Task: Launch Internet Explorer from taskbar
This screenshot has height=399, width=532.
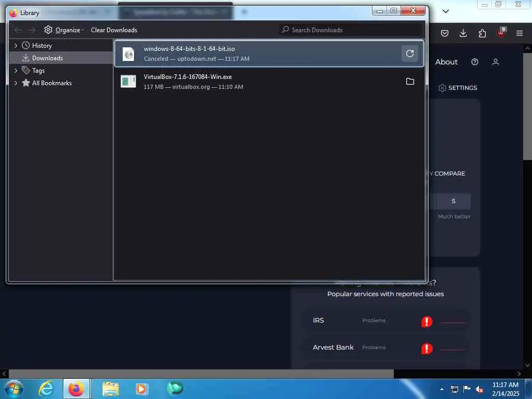Action: [46, 389]
